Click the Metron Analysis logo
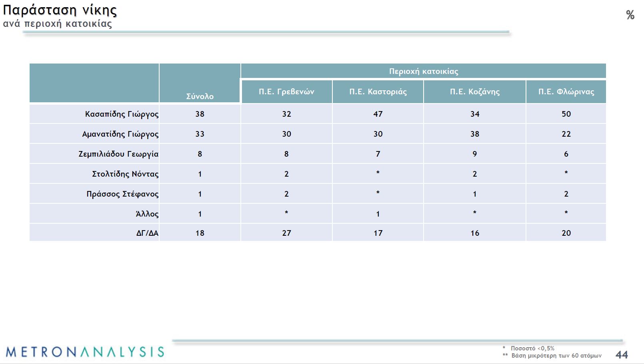Viewport: 644px width, 364px height. 85,352
